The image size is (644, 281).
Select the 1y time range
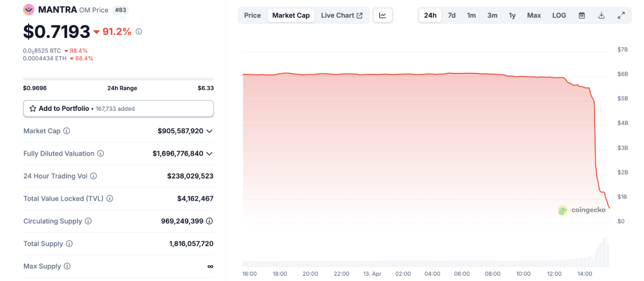(512, 15)
